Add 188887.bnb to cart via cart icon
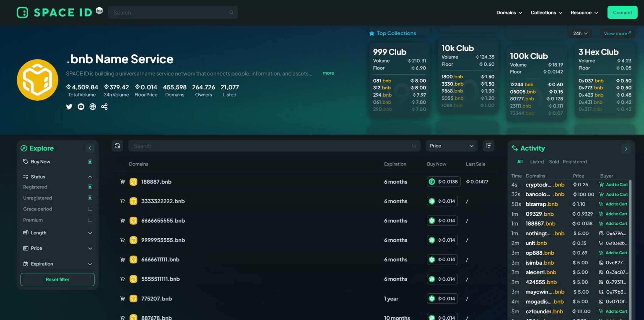Screen dimensions: 644x320 pos(123,182)
